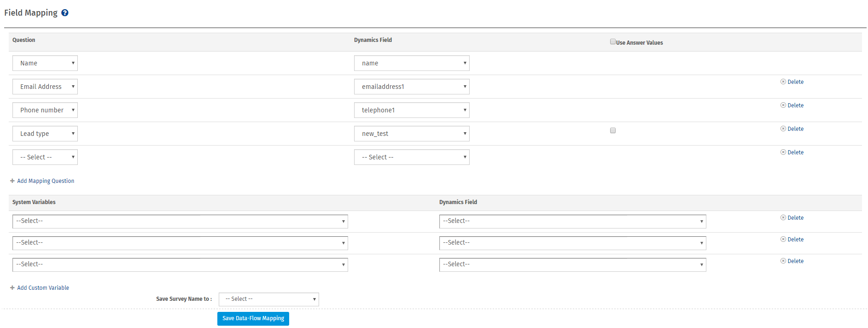Open the Save Survey Name to dropdown
The height and width of the screenshot is (328, 868).
[268, 299]
